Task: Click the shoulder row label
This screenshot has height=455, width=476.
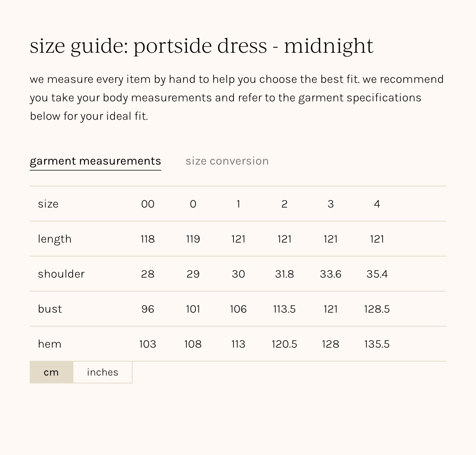Action: 61,274
